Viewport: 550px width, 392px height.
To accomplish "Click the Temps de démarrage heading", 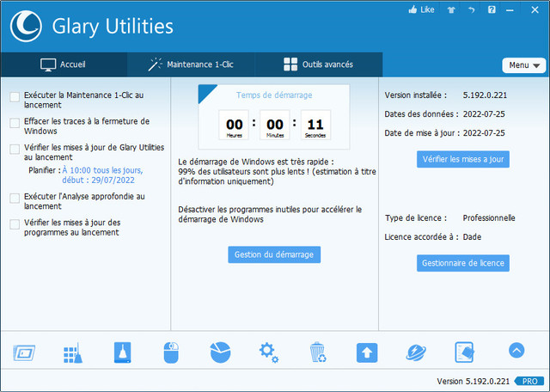I will [x=274, y=95].
